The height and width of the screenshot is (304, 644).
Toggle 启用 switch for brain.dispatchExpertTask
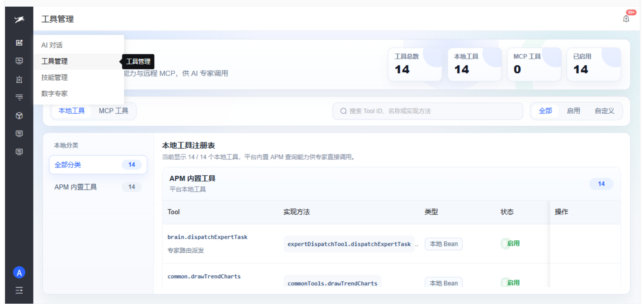click(x=510, y=244)
